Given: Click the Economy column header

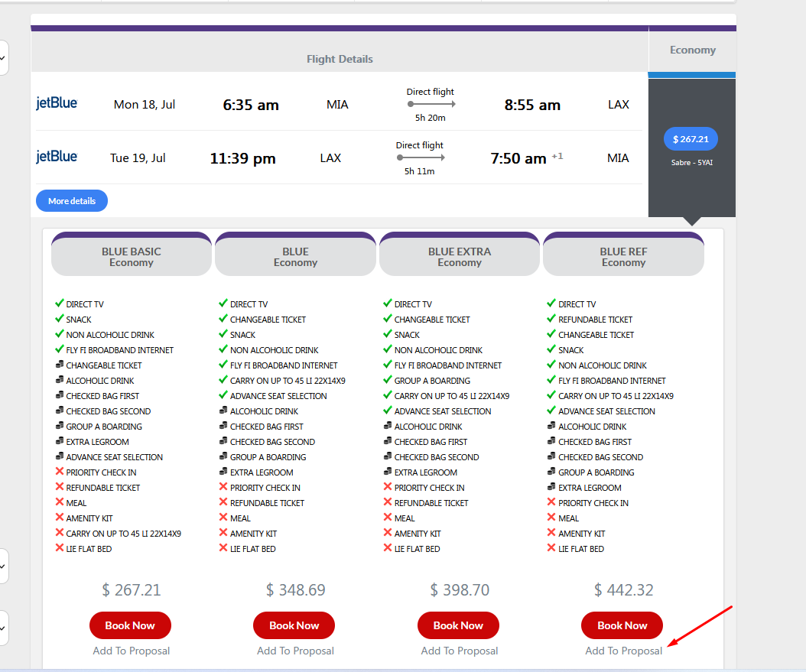Looking at the screenshot, I should (x=692, y=50).
